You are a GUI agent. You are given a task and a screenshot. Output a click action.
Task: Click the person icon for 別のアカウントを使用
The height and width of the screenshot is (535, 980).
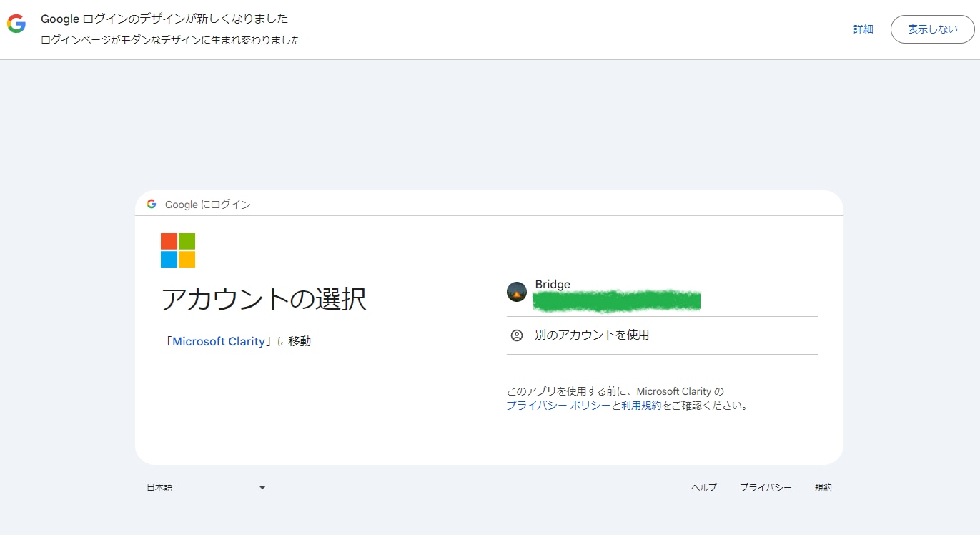point(517,335)
